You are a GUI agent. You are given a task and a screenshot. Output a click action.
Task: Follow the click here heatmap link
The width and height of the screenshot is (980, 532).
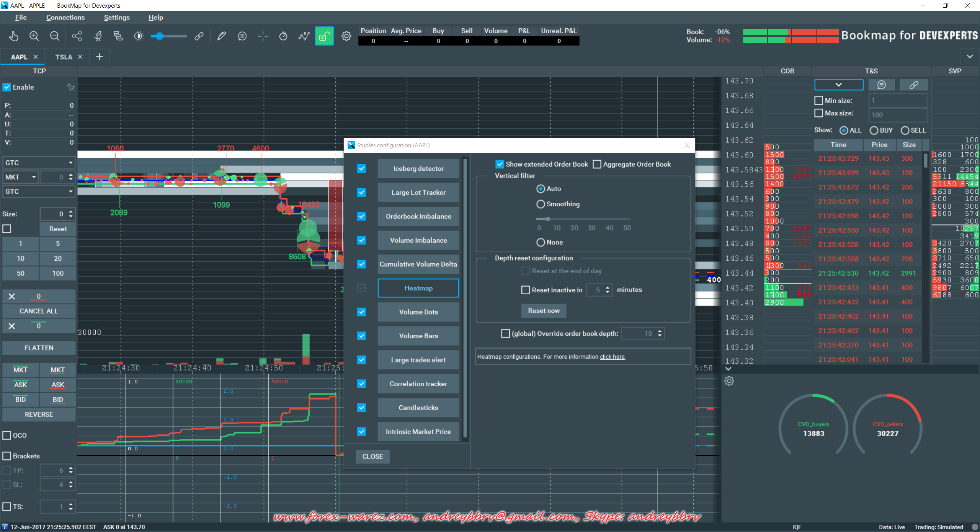tap(612, 357)
